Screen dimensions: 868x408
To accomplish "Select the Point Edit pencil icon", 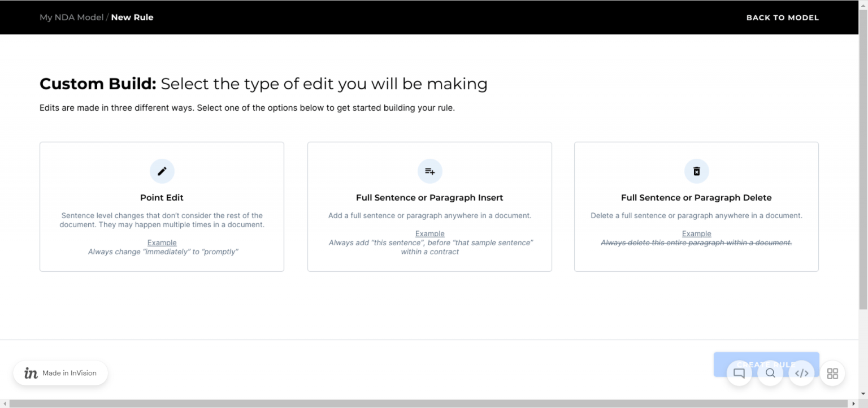I will click(x=162, y=171).
